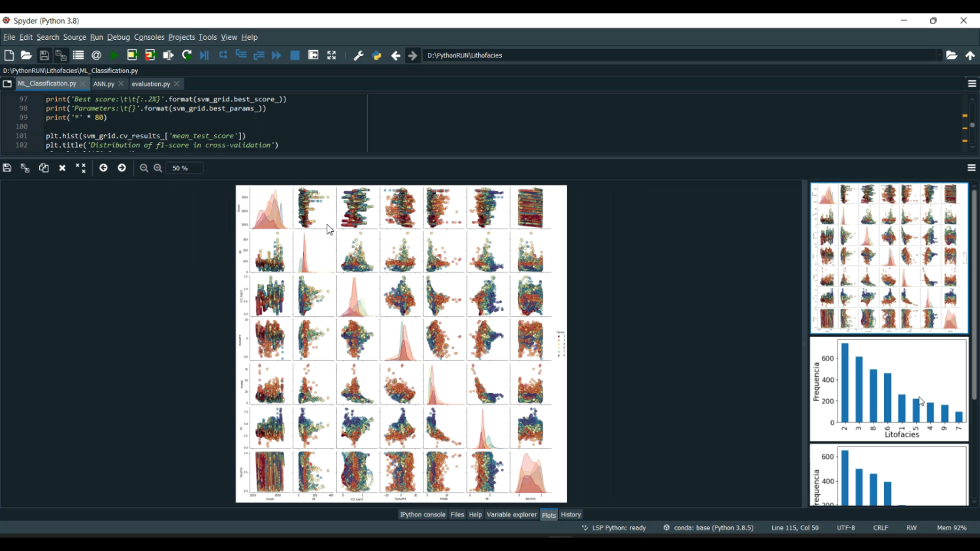This screenshot has height=551, width=980.
Task: Open the Run menu
Action: point(97,37)
